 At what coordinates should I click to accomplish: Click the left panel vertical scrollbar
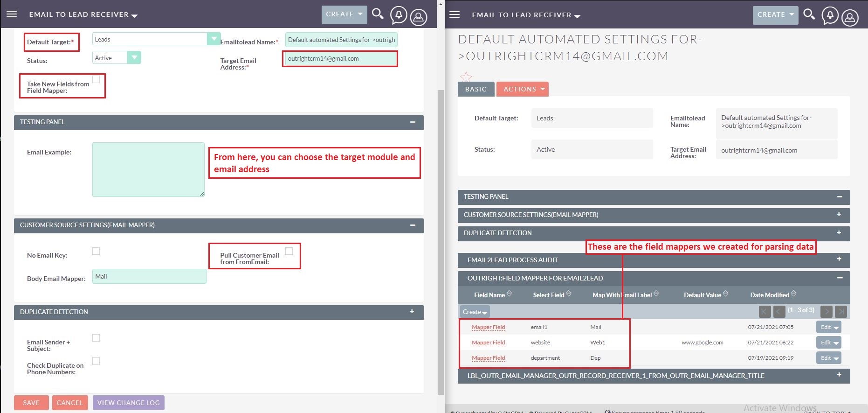tap(441, 233)
